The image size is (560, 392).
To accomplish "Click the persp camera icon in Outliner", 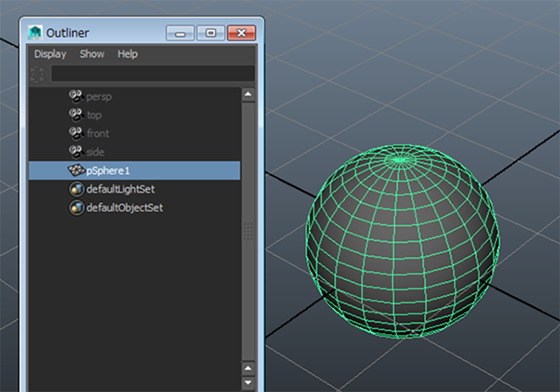I will [x=76, y=96].
